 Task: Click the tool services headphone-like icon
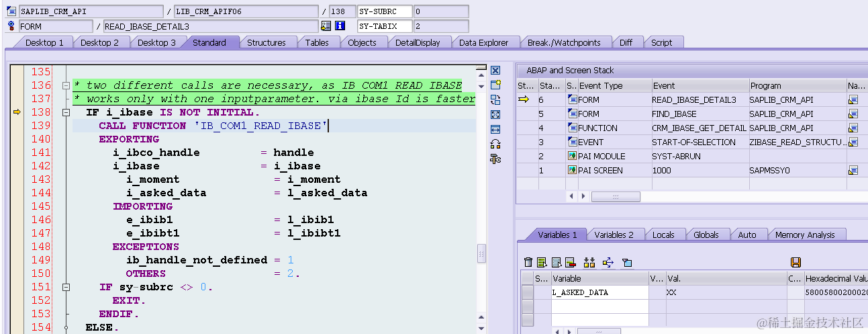495,143
